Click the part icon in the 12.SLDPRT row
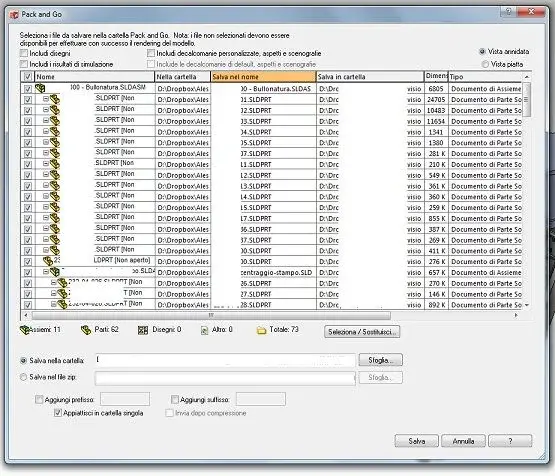 (55, 175)
